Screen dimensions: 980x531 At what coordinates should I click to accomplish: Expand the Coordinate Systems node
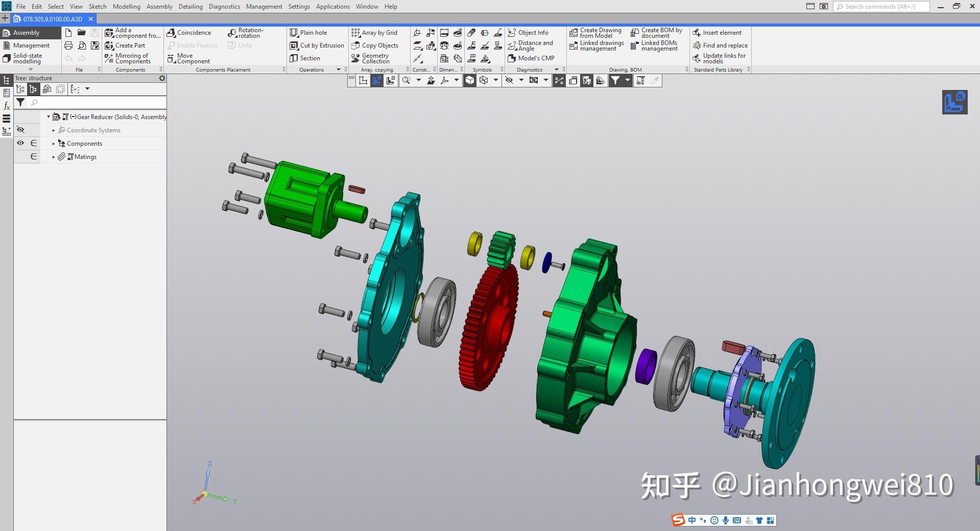(x=54, y=130)
